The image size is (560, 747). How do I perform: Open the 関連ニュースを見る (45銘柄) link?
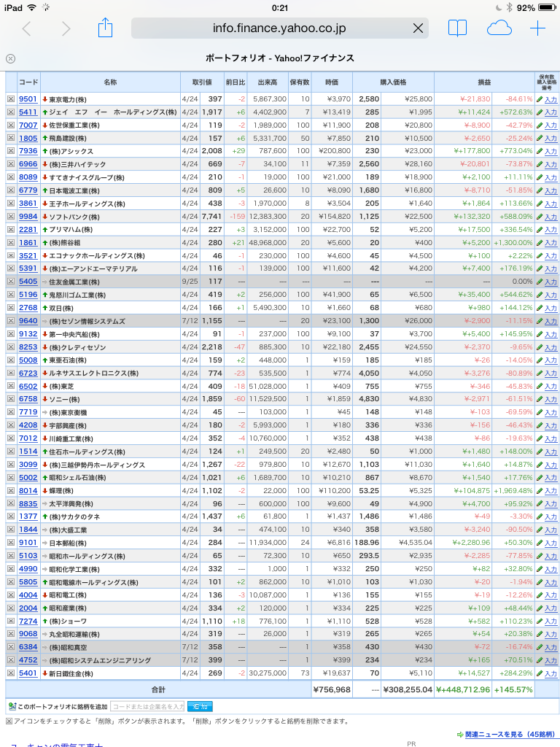tap(510, 734)
